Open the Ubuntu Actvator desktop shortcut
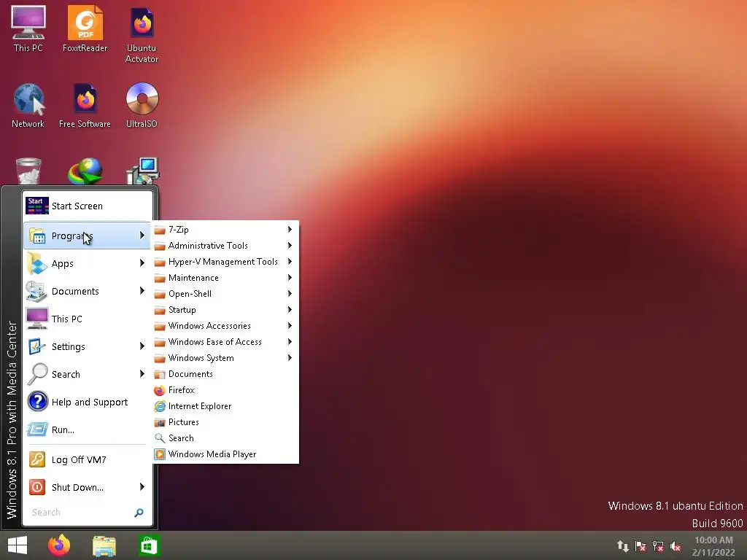Screen dimensions: 747x560 point(142,34)
